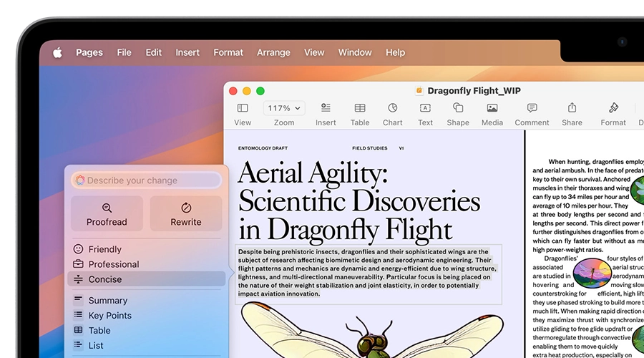Click the round dragonfly sunset image
This screenshot has height=358, width=644.
[592, 273]
